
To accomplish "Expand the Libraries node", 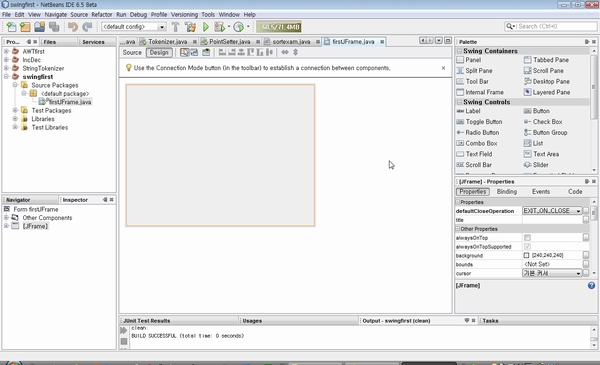I will click(15, 119).
